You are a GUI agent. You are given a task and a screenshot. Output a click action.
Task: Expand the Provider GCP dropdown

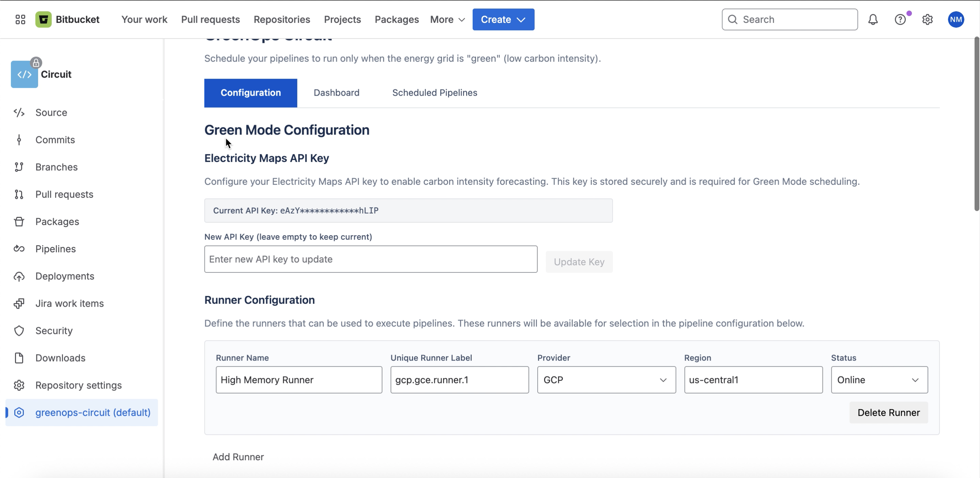point(606,380)
